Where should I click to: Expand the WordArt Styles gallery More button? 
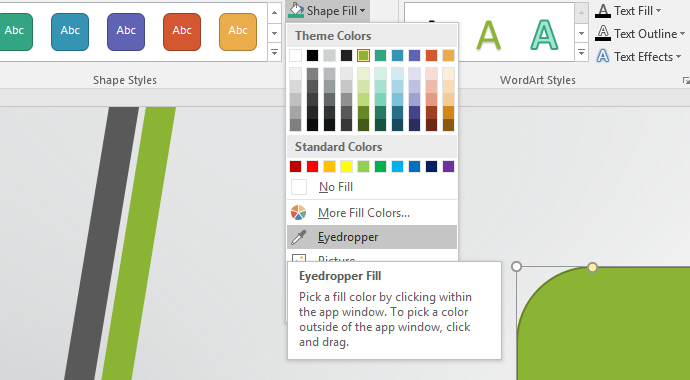[x=581, y=53]
